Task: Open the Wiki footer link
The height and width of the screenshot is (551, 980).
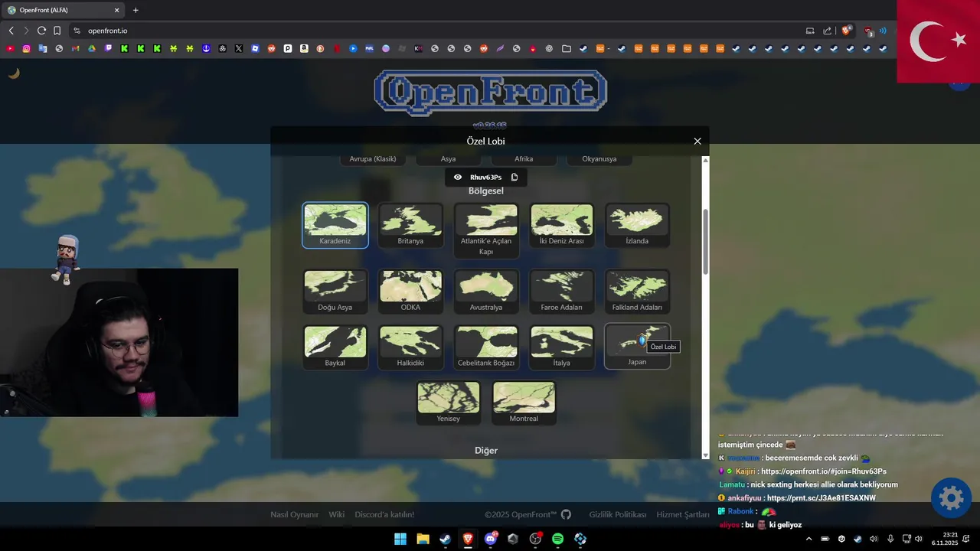Action: point(337,514)
